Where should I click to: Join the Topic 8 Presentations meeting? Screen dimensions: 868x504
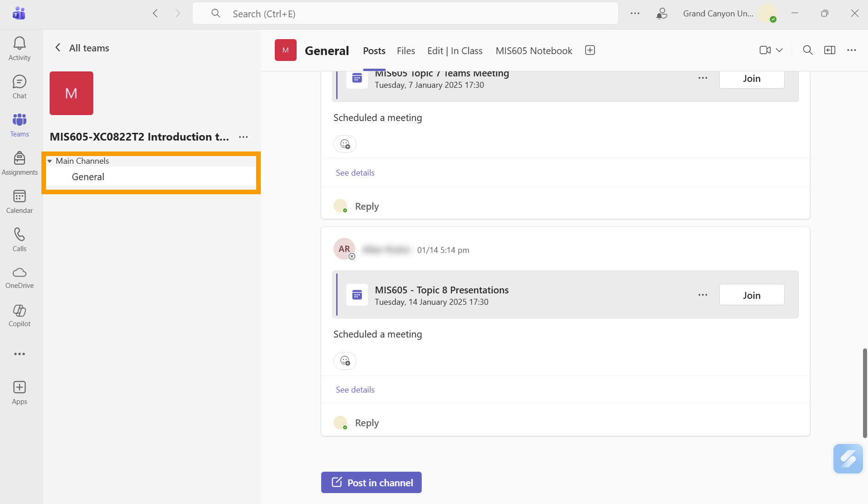(751, 295)
